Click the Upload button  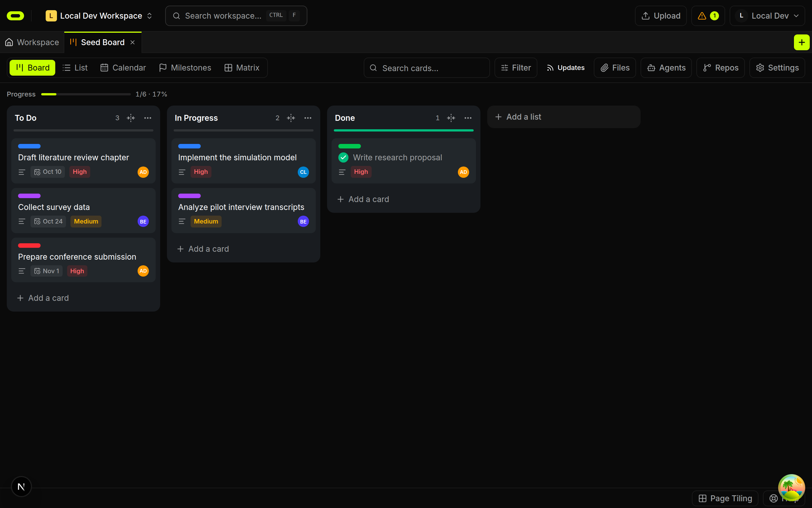click(x=661, y=16)
